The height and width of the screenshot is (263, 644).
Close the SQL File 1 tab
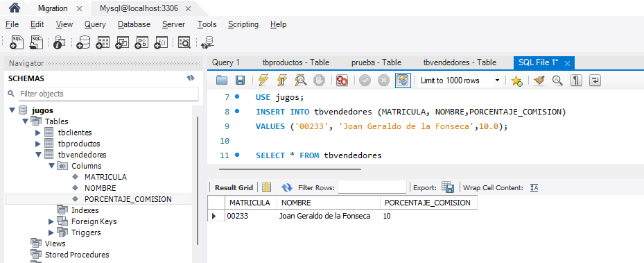pyautogui.click(x=567, y=63)
